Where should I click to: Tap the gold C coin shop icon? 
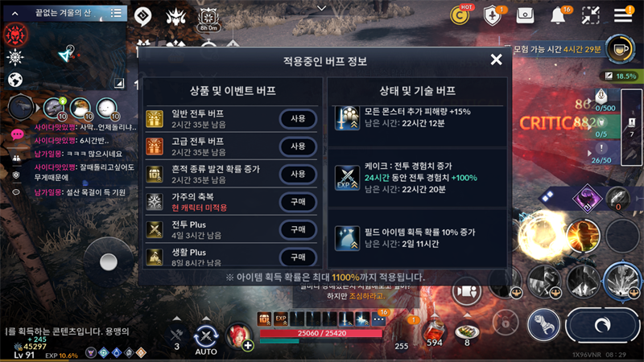pos(459,15)
